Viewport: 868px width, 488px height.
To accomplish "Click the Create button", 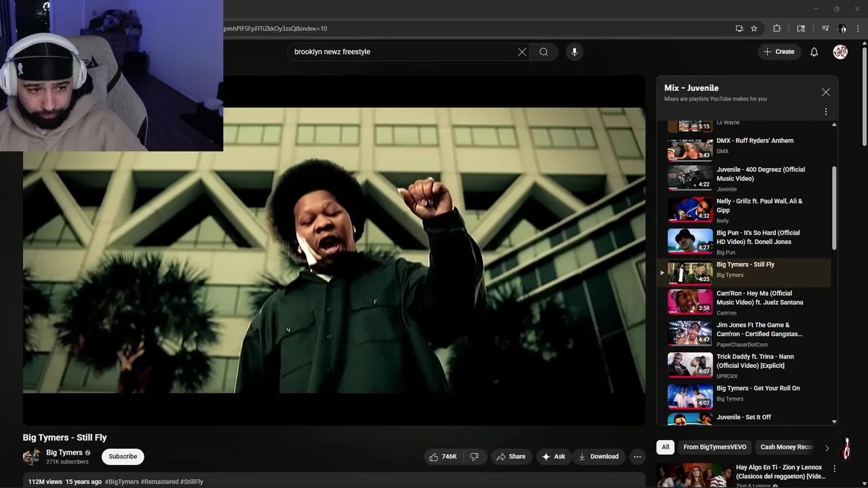I will [x=779, y=52].
